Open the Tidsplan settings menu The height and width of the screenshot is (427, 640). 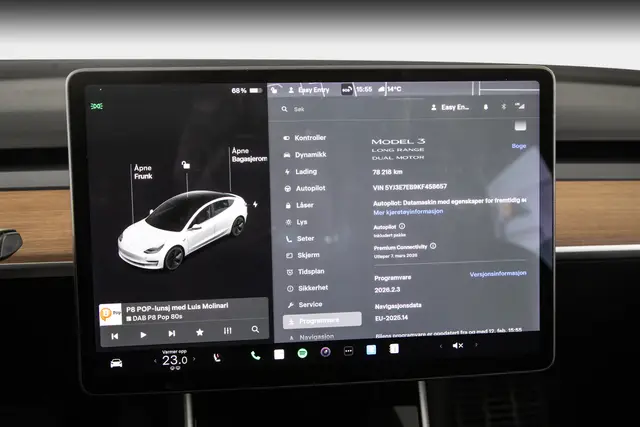(x=305, y=271)
